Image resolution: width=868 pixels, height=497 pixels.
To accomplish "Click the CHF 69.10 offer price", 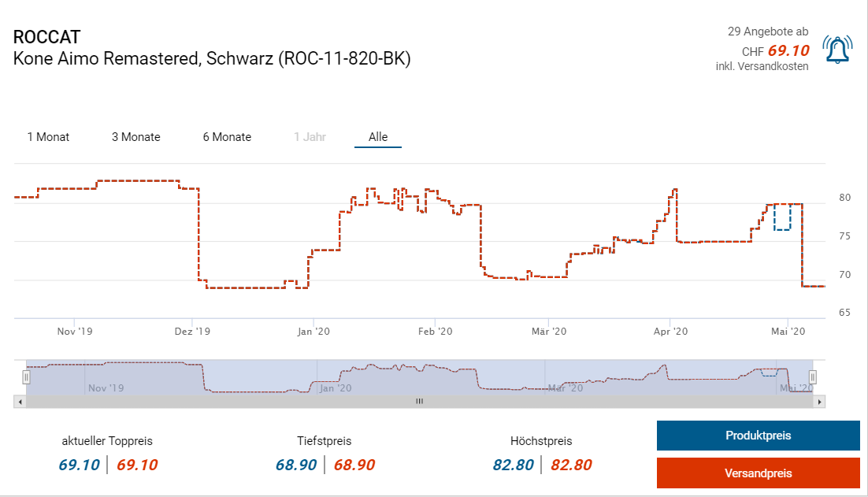I will pyautogui.click(x=788, y=50).
